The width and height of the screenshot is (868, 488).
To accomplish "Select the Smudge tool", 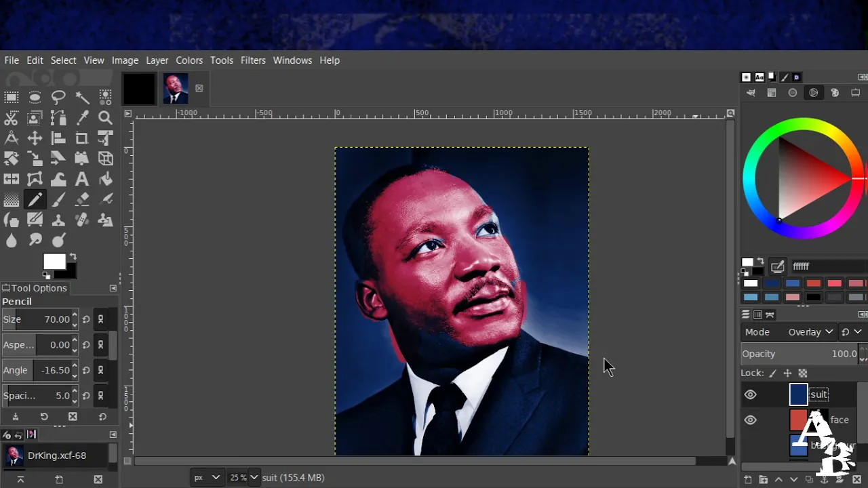I will 35,241.
